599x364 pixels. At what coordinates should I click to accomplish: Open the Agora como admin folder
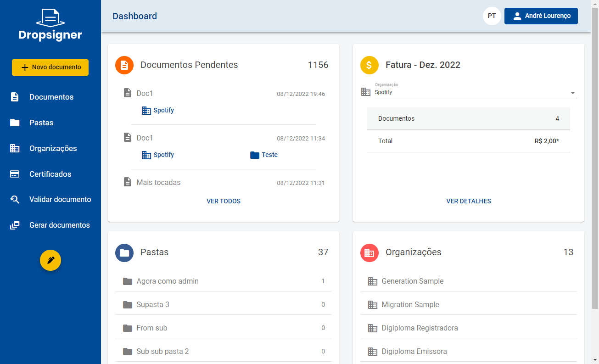(224, 281)
